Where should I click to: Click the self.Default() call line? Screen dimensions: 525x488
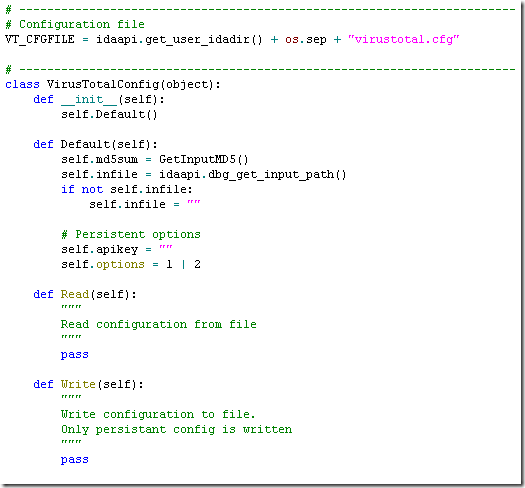click(x=109, y=114)
